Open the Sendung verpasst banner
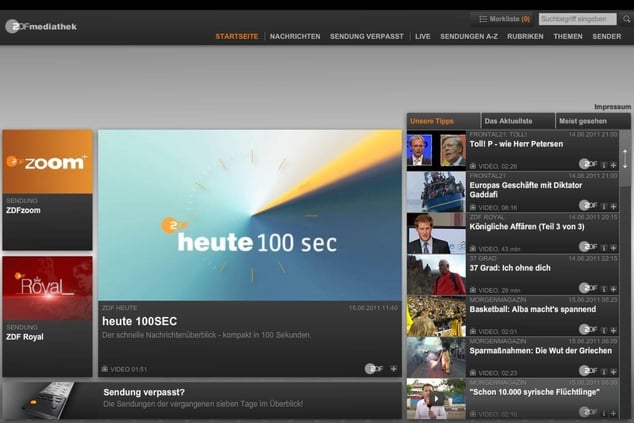This screenshot has width=634, height=423. point(201,398)
